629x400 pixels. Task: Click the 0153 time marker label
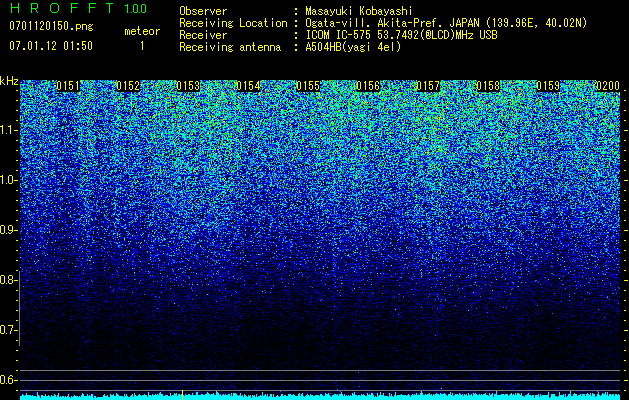coord(188,86)
